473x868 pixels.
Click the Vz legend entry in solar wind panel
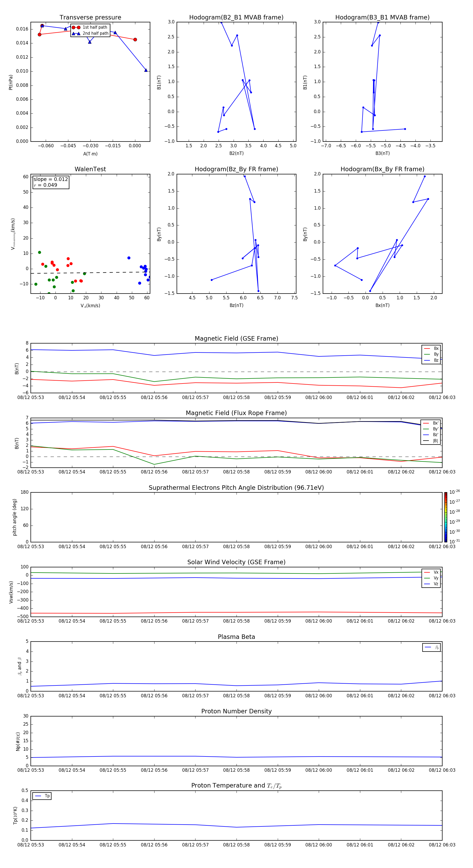pyautogui.click(x=431, y=584)
